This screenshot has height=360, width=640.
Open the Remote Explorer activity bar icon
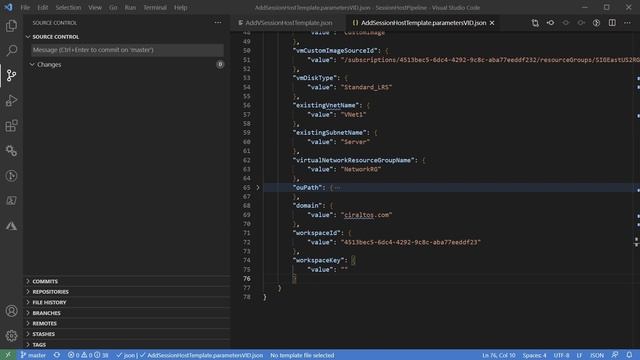click(x=11, y=200)
